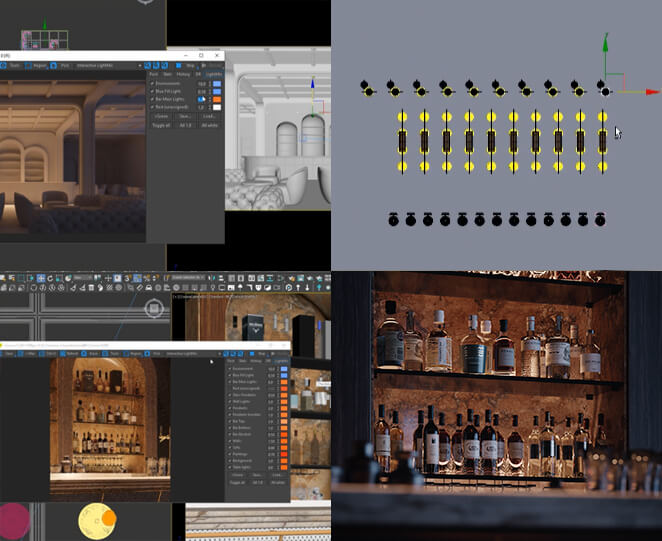Switch to Post tab in upper frame buffer
Viewport: 662px width, 541px height.
point(153,74)
